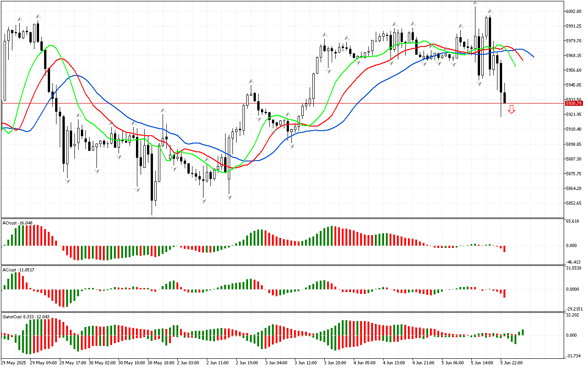Click the 6002.80 price scale label
Screen dimensions: 588x368
click(x=574, y=11)
